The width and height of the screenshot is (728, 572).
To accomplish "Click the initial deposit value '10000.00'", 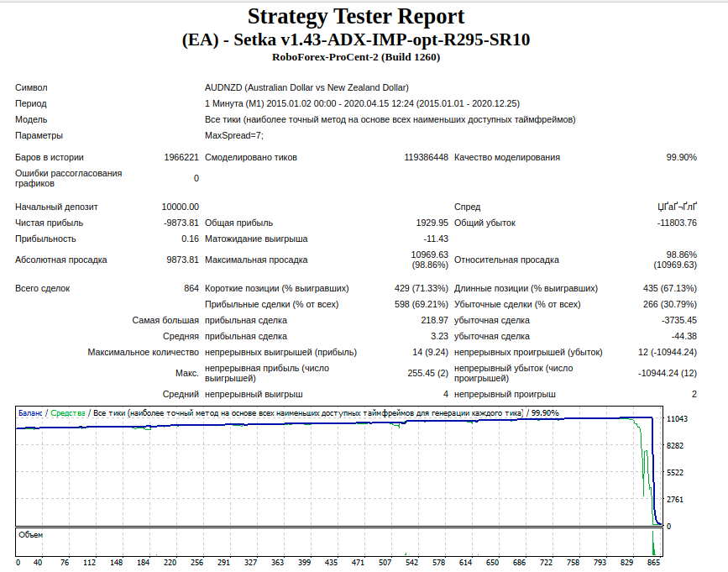I will pos(181,207).
